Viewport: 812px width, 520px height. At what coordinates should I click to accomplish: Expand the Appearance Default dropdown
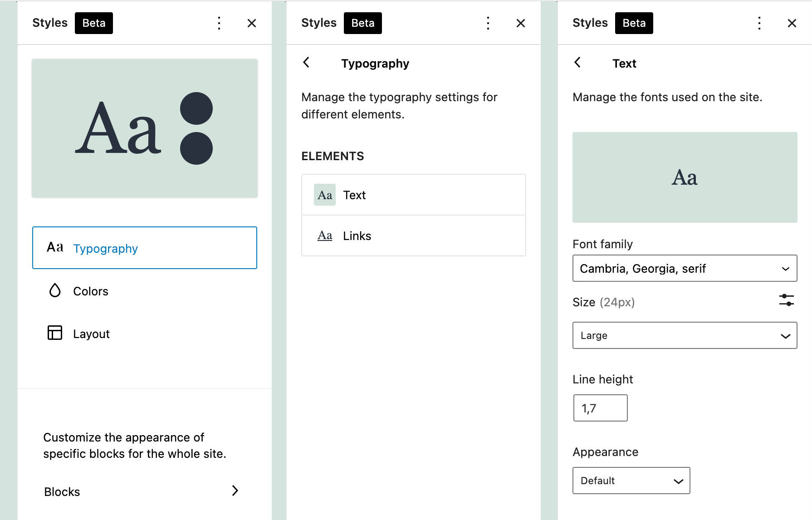pos(631,481)
